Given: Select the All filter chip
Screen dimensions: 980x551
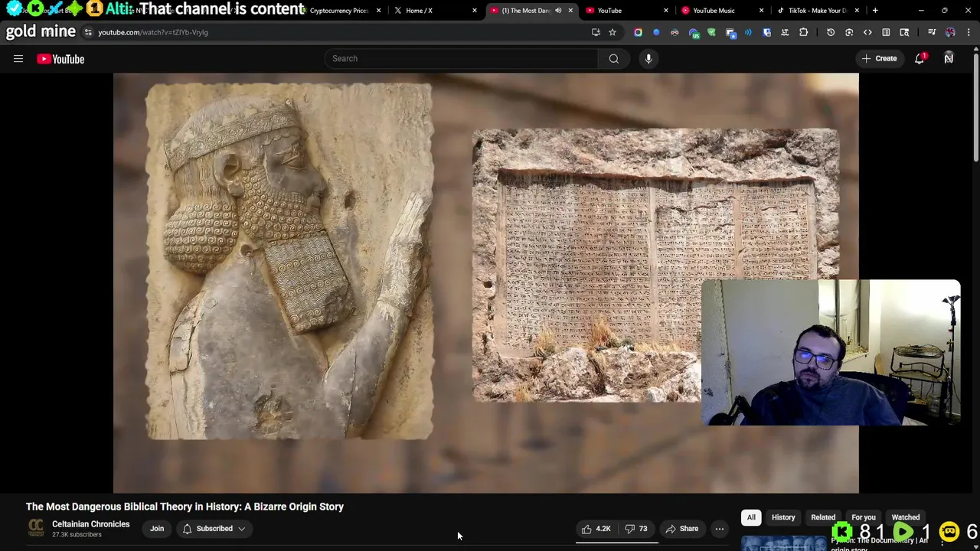Looking at the screenshot, I should (x=751, y=517).
